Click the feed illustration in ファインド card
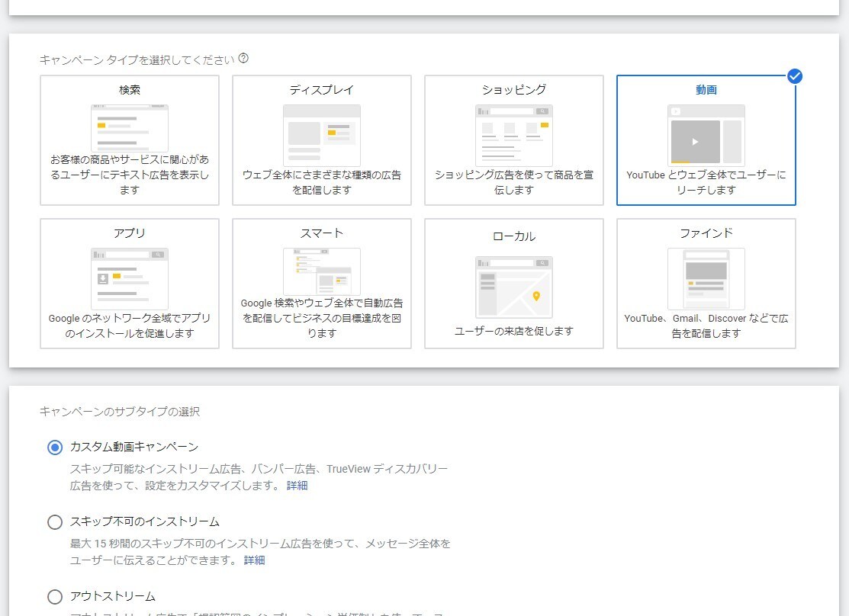849x616 pixels. click(x=706, y=279)
